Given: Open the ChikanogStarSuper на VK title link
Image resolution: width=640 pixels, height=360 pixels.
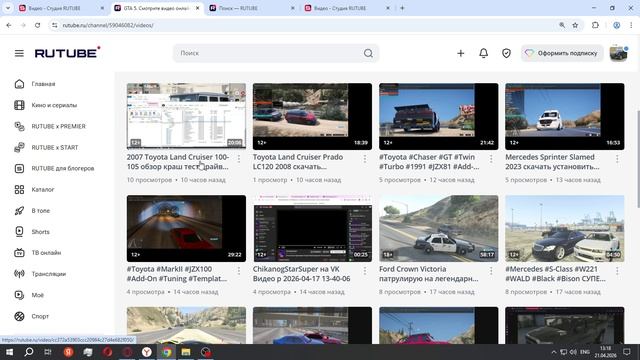Looking at the screenshot, I should click(x=302, y=274).
